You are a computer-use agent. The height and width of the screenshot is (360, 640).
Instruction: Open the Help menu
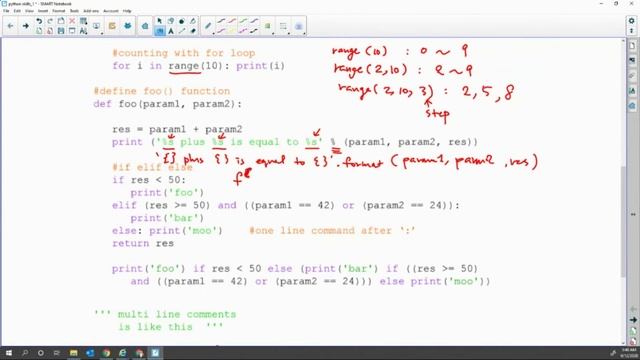[127, 11]
